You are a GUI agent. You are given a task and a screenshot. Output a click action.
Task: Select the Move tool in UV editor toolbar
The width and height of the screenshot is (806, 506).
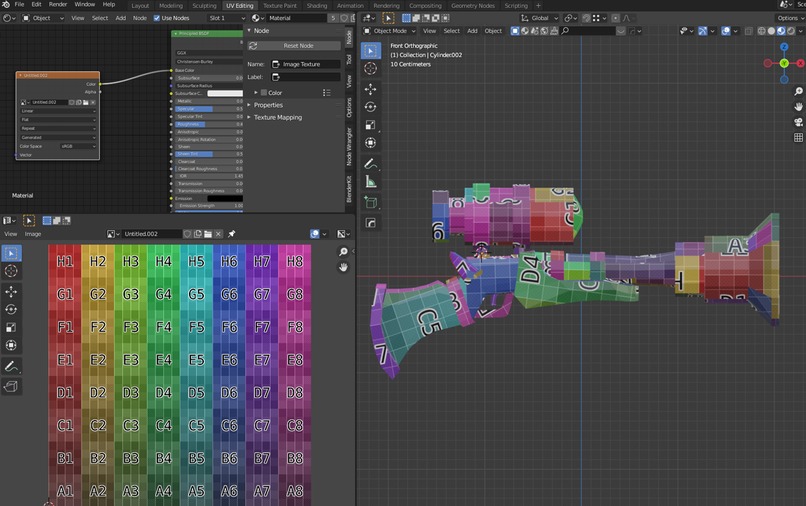[x=11, y=292]
